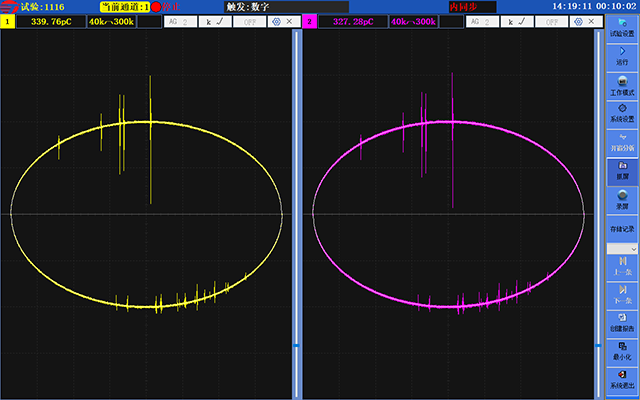Start 录屏 screen recording
The height and width of the screenshot is (400, 640).
click(x=623, y=198)
